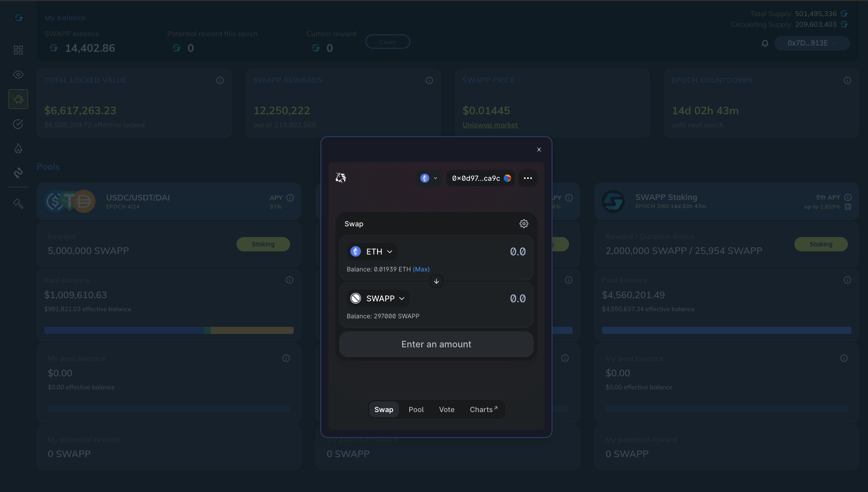This screenshot has width=868, height=492.
Task: Click SWAPP Staking pool balance bar
Action: tap(727, 330)
